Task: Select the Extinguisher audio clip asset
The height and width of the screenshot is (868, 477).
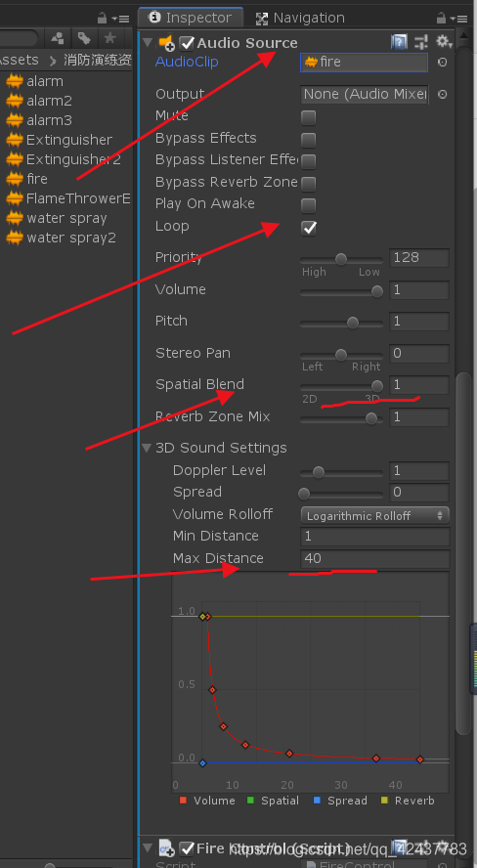Action: [59, 140]
